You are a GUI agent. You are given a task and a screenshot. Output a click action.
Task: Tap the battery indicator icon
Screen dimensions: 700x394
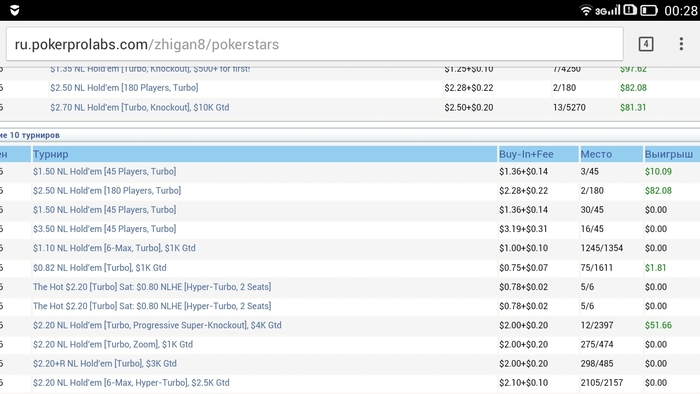[649, 10]
